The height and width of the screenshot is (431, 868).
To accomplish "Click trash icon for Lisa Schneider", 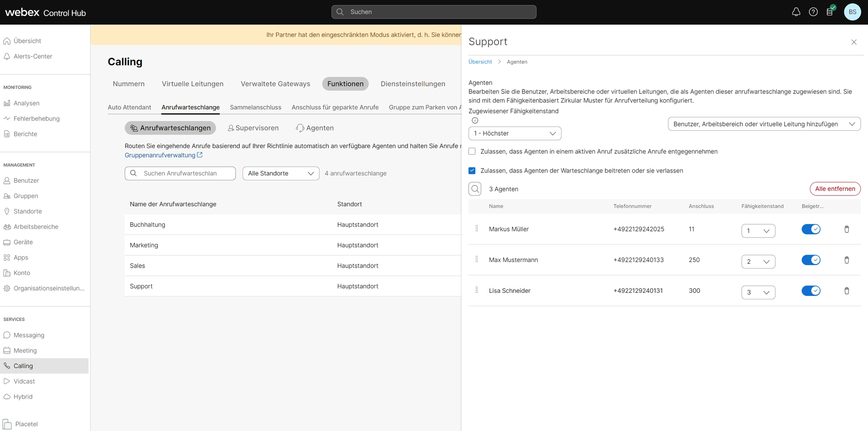I will (x=846, y=291).
